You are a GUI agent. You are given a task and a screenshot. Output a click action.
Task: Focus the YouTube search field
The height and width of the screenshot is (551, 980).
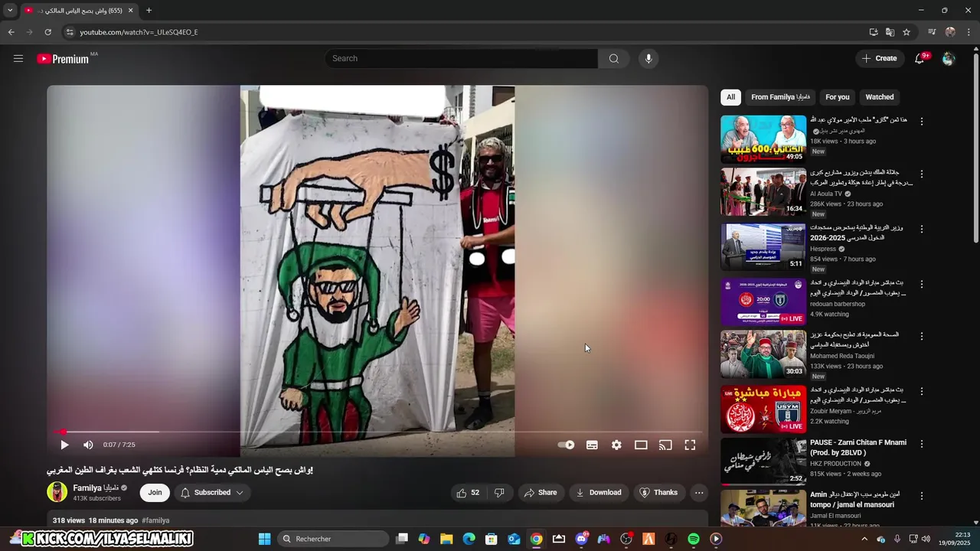coord(461,59)
